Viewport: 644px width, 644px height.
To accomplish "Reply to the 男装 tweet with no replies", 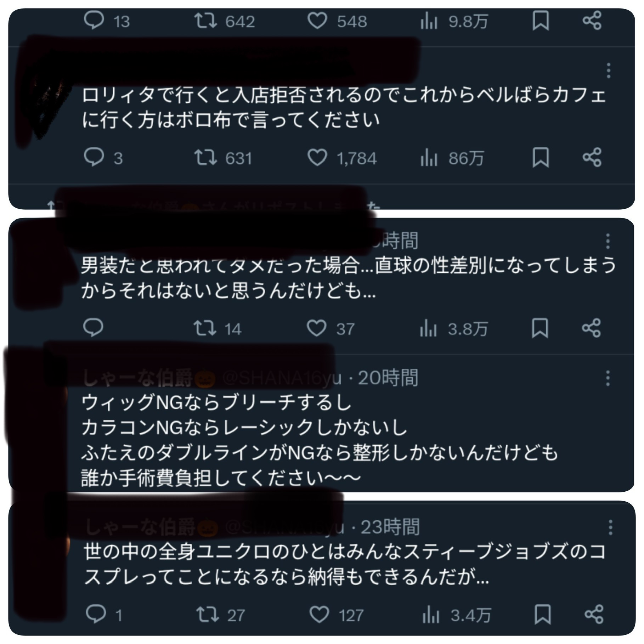I will point(93,328).
